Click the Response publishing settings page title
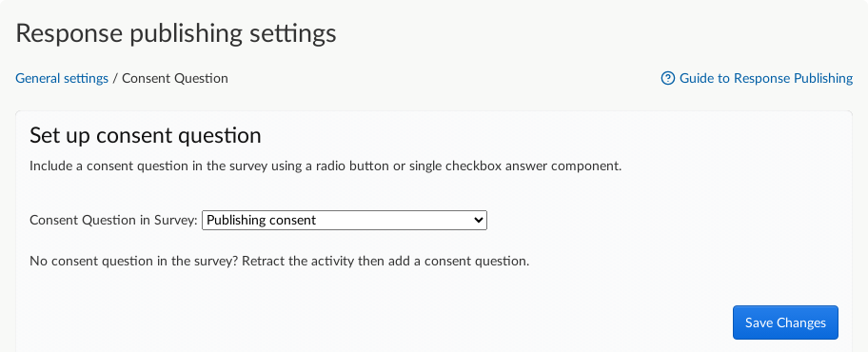Viewport: 868px width, 352px height. tap(176, 33)
